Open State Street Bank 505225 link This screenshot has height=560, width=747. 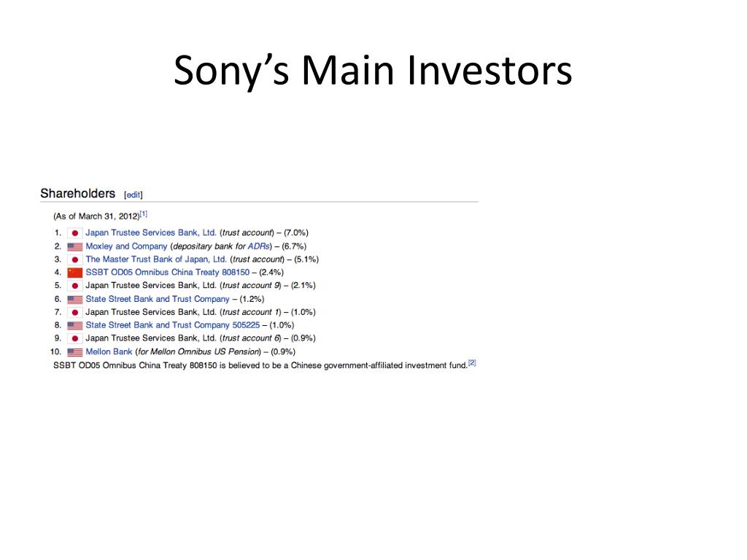coord(172,324)
